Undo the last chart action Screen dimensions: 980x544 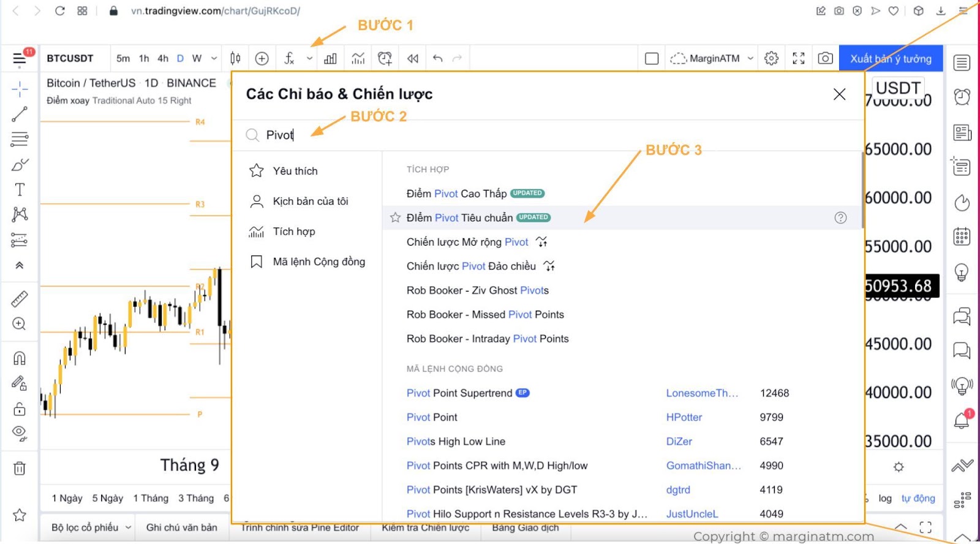[x=437, y=58]
